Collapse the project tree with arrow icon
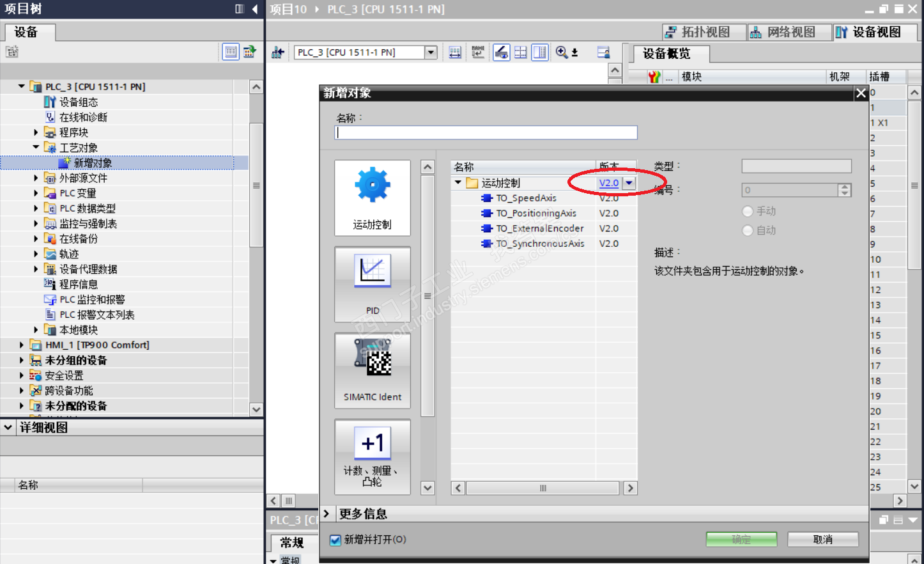924x564 pixels. (254, 9)
